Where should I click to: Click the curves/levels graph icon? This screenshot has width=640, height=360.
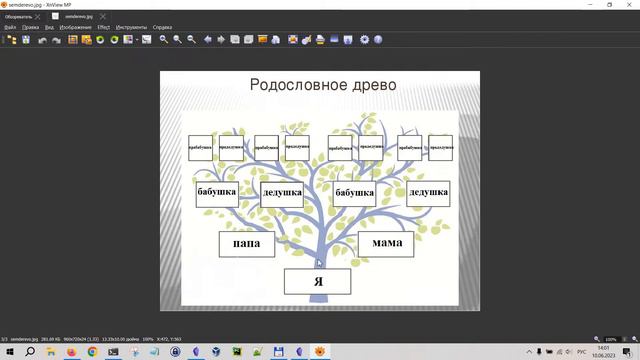(x=147, y=40)
